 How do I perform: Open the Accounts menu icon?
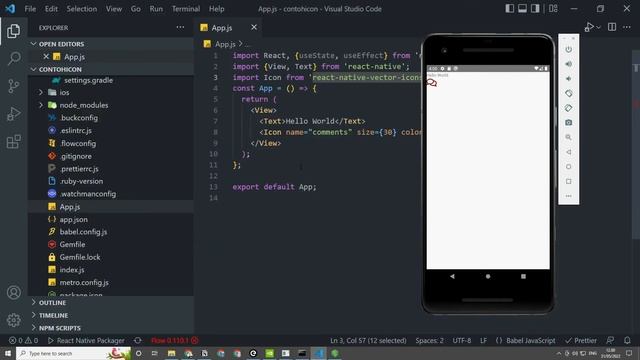coord(13,292)
